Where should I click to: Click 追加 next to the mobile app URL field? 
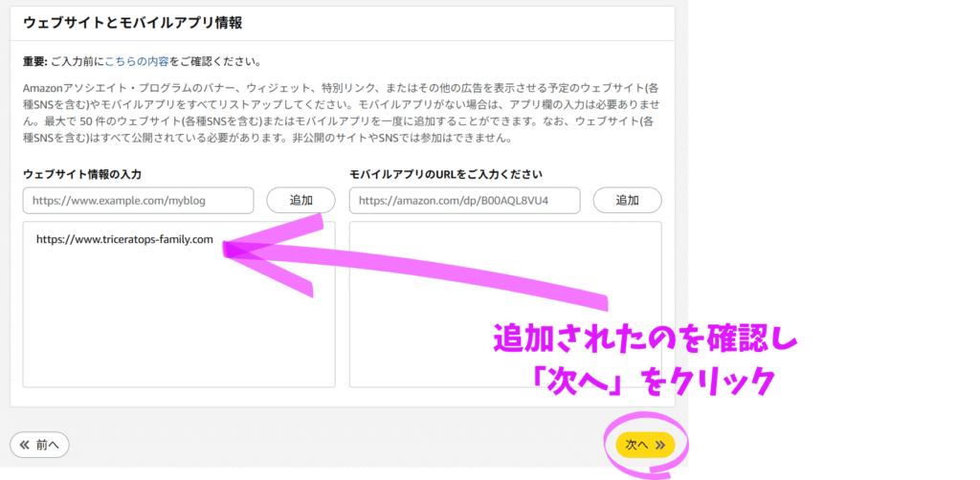coord(627,200)
